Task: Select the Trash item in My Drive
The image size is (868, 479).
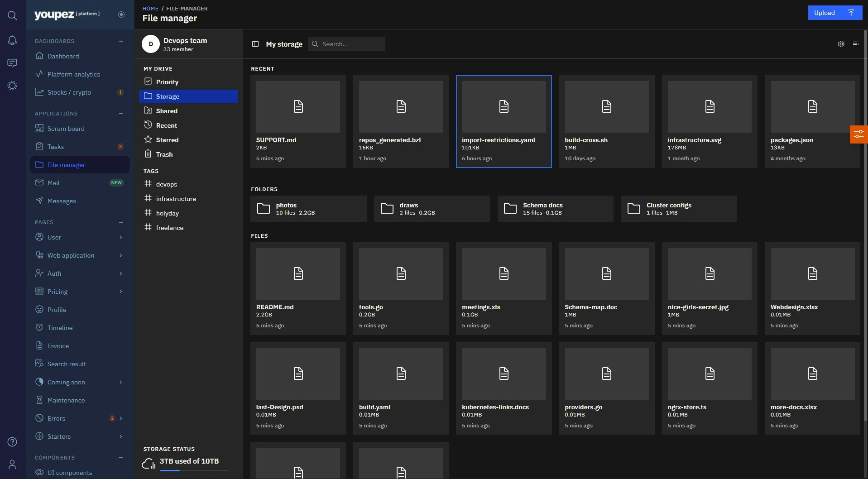Action: point(164,154)
